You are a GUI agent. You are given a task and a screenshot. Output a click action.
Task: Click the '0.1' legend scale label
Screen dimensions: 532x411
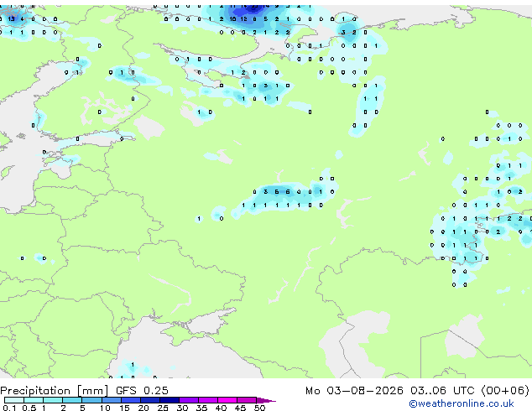coord(9,408)
